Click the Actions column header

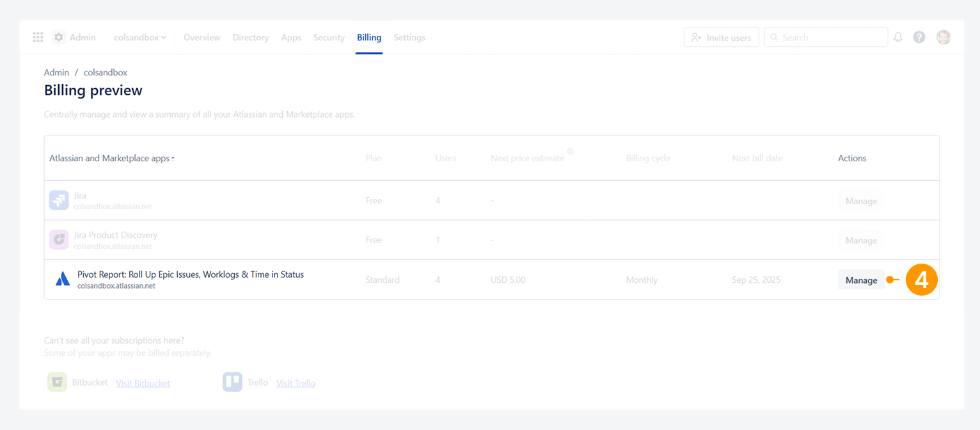pyautogui.click(x=852, y=158)
